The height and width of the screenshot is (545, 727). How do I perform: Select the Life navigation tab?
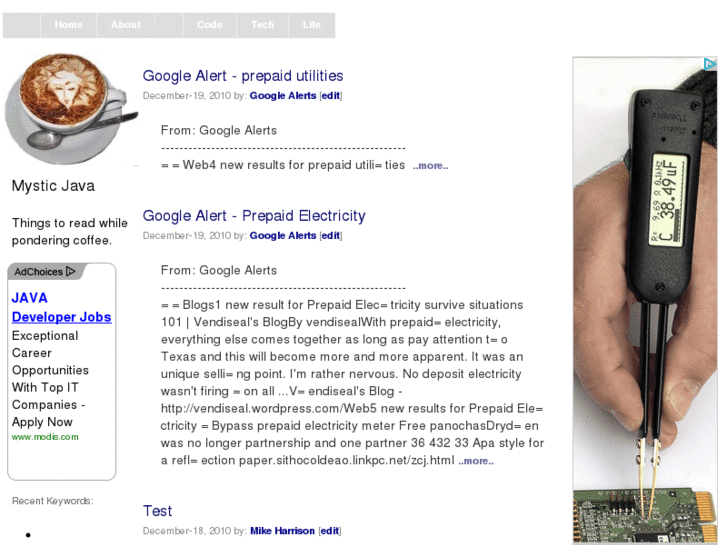click(312, 25)
